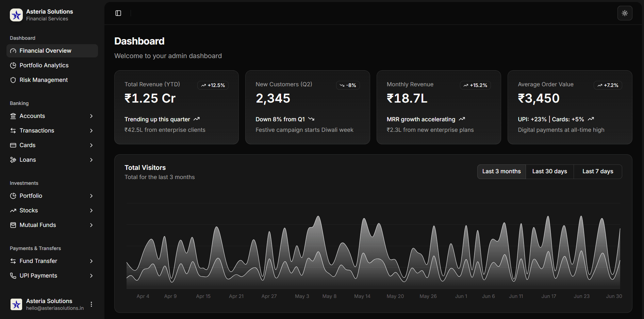Expand the Cards chevron
The height and width of the screenshot is (319, 644).
tap(91, 145)
